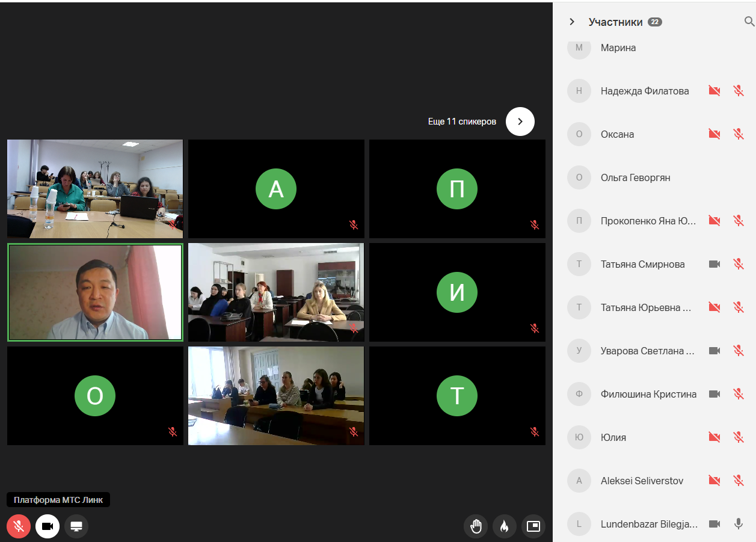The width and height of the screenshot is (756, 542).
Task: Click the camera-off icon for Татьяна Юрьевна
Action: (x=715, y=307)
